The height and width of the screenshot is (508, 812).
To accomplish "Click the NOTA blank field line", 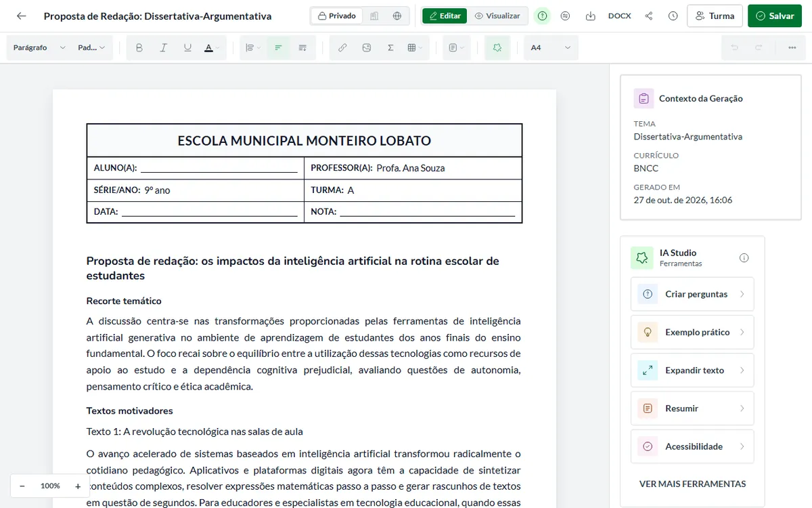I will pyautogui.click(x=427, y=212).
